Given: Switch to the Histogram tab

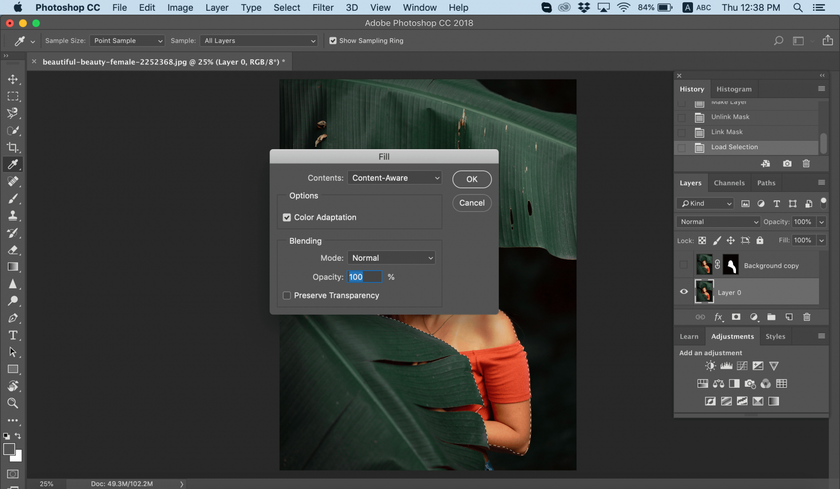Looking at the screenshot, I should coord(734,89).
